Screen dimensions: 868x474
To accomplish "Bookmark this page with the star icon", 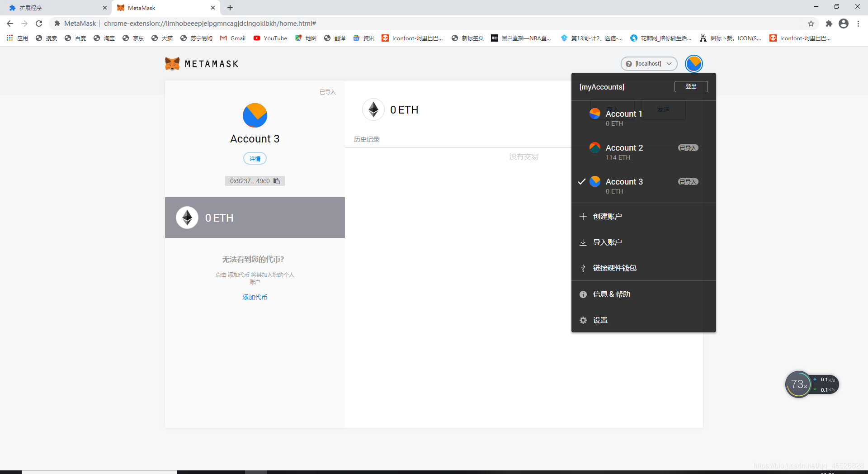I will point(811,24).
